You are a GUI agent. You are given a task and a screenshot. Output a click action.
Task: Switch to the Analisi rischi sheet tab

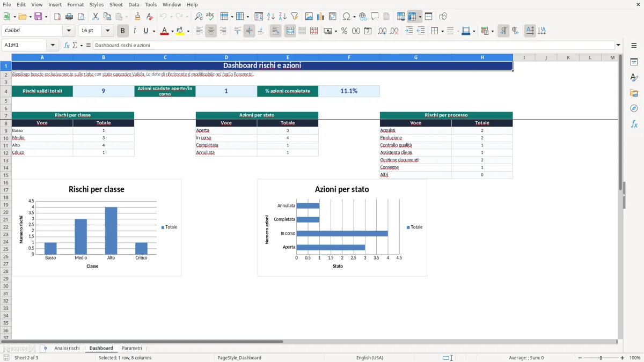coord(67,349)
